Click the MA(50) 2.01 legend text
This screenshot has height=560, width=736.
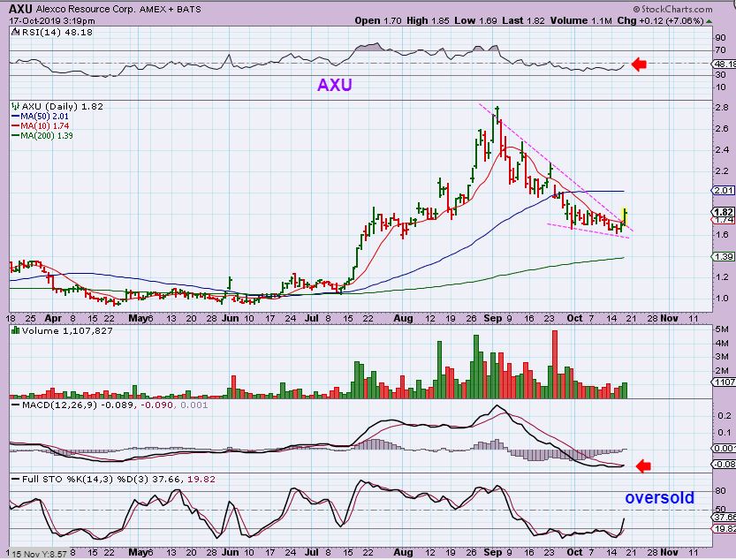[x=44, y=117]
